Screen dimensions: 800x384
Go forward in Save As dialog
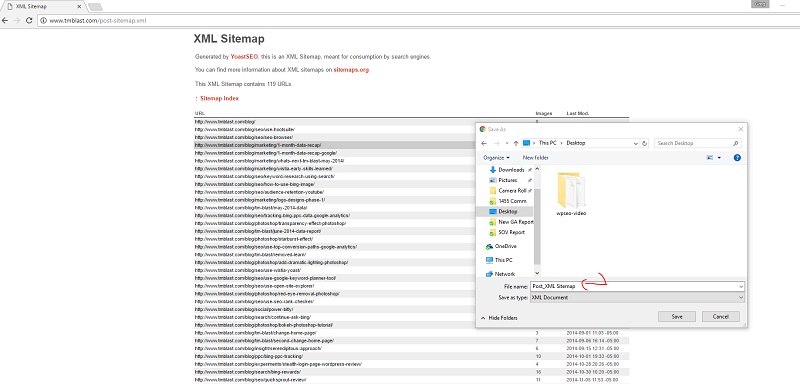point(496,143)
